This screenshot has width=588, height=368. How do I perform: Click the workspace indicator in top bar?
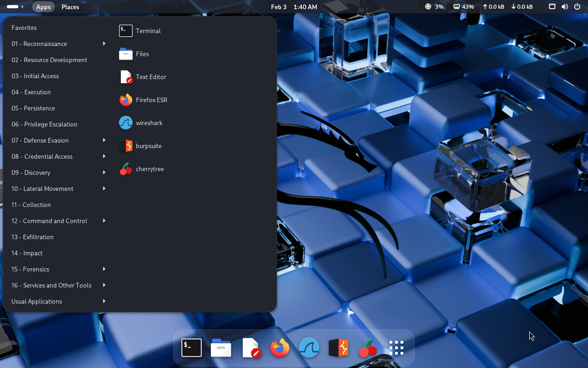pos(15,7)
